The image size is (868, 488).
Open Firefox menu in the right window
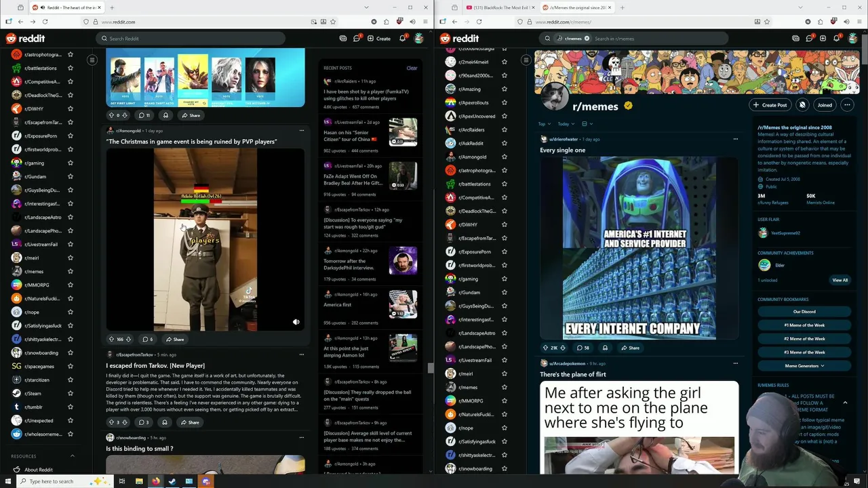[x=859, y=22]
